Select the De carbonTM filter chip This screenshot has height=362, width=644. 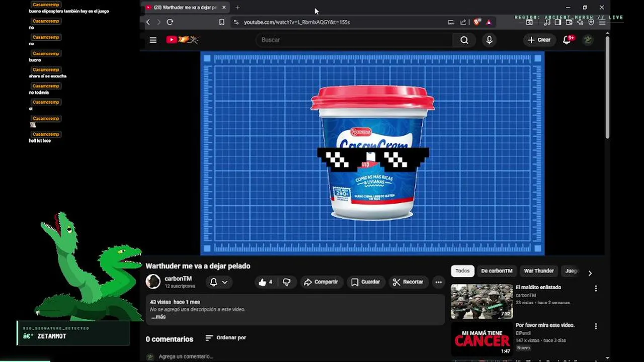click(x=497, y=271)
